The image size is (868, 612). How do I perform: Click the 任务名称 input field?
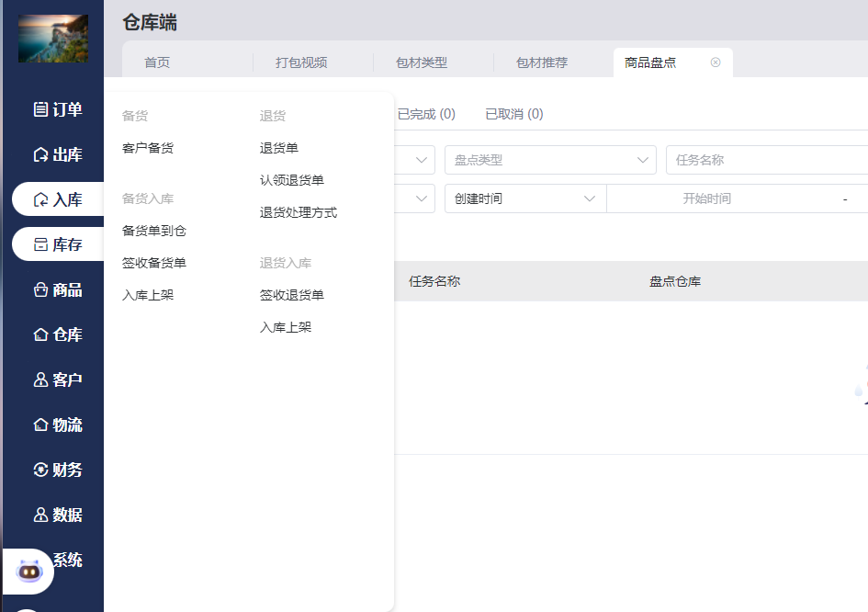point(767,160)
